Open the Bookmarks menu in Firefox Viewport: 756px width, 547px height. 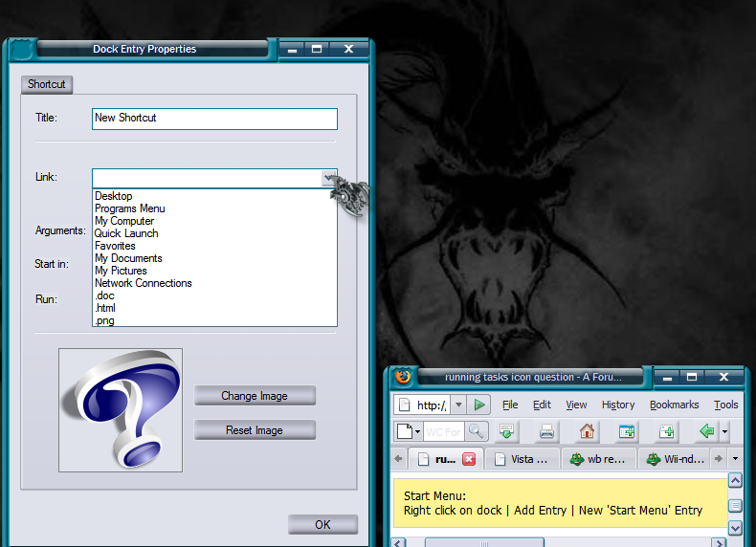[x=674, y=405]
